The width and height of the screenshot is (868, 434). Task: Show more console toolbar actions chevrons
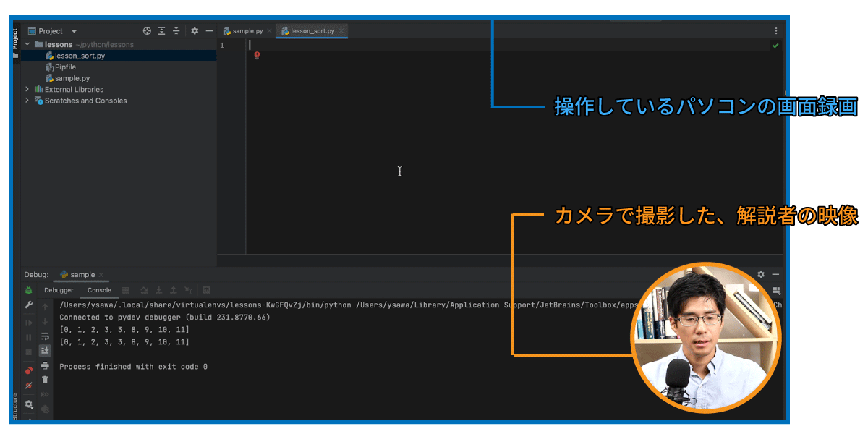[45, 394]
